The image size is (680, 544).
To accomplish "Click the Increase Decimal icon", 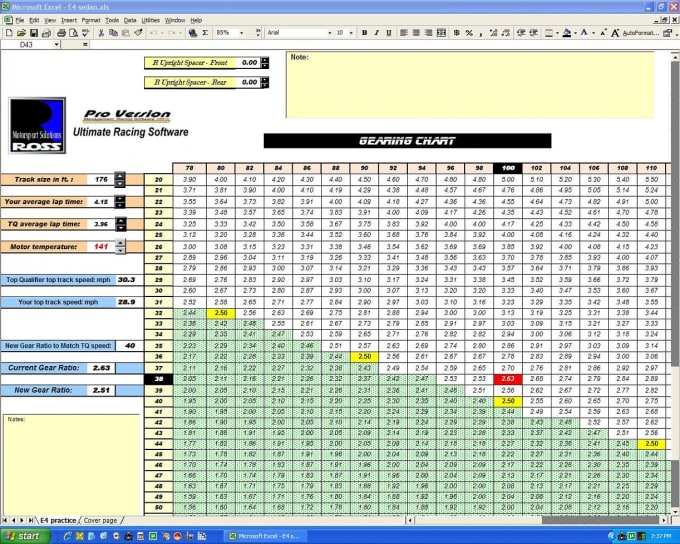I will tap(493, 33).
